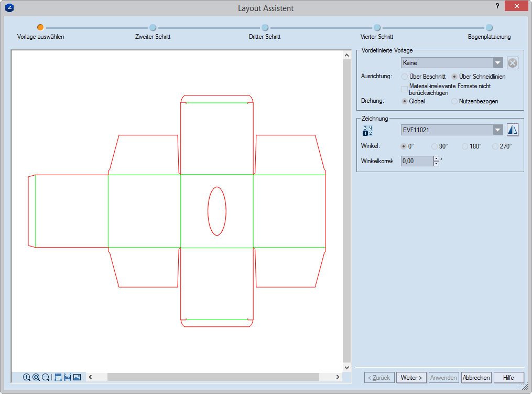Set angle to 0°

[404, 146]
